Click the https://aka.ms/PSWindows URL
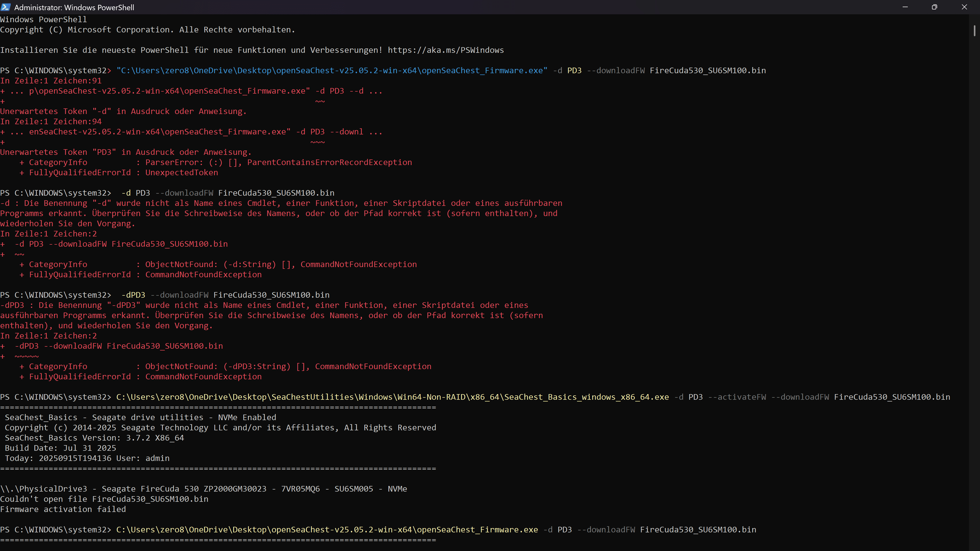Viewport: 980px width, 551px height. click(446, 50)
